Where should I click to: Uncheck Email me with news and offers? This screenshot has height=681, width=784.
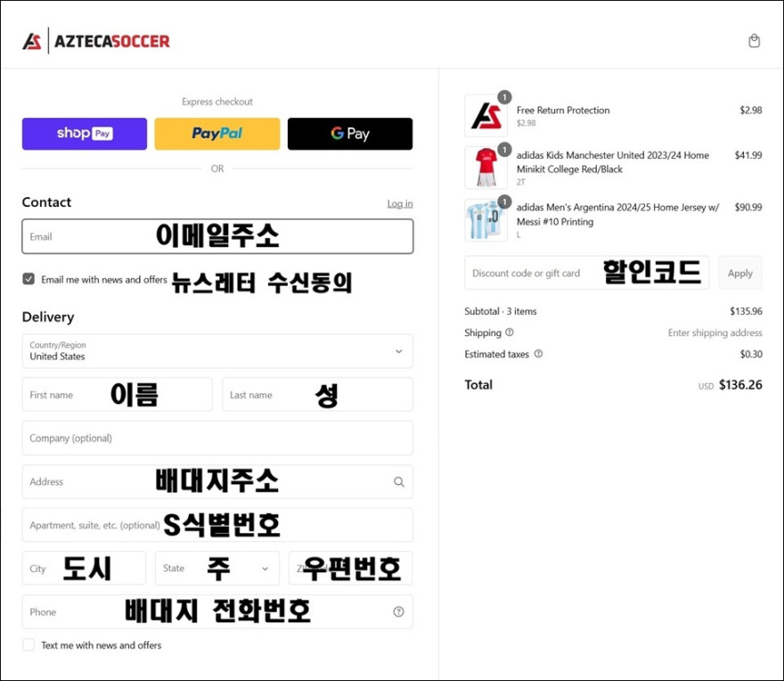pos(29,279)
